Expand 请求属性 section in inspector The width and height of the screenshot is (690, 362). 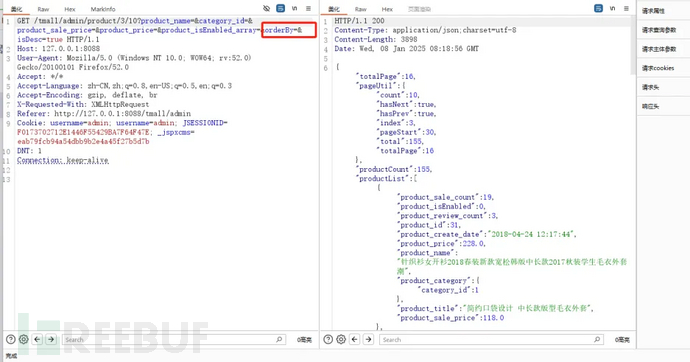tap(653, 11)
